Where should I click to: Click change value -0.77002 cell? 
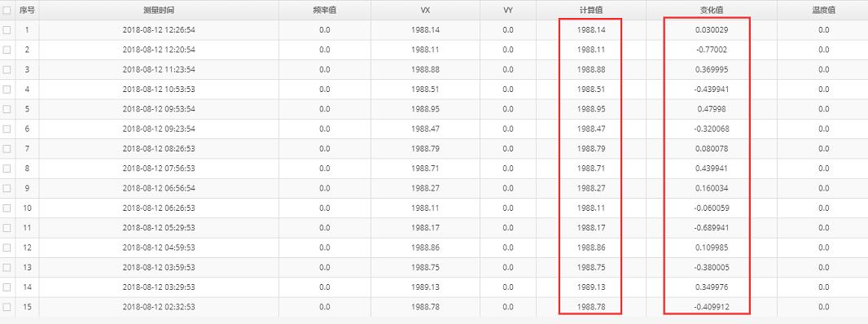[712, 50]
